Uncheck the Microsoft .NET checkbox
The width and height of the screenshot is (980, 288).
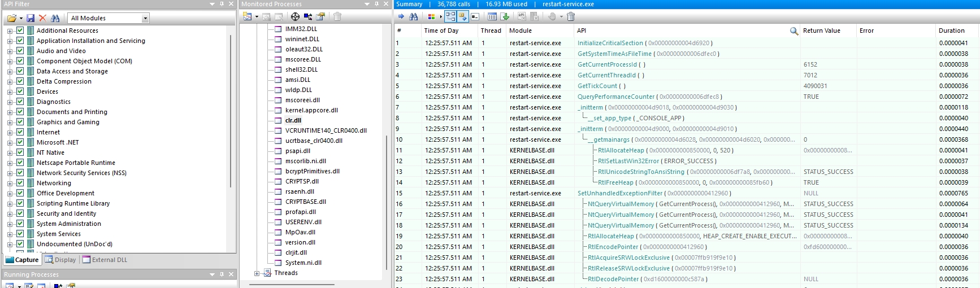pos(20,142)
